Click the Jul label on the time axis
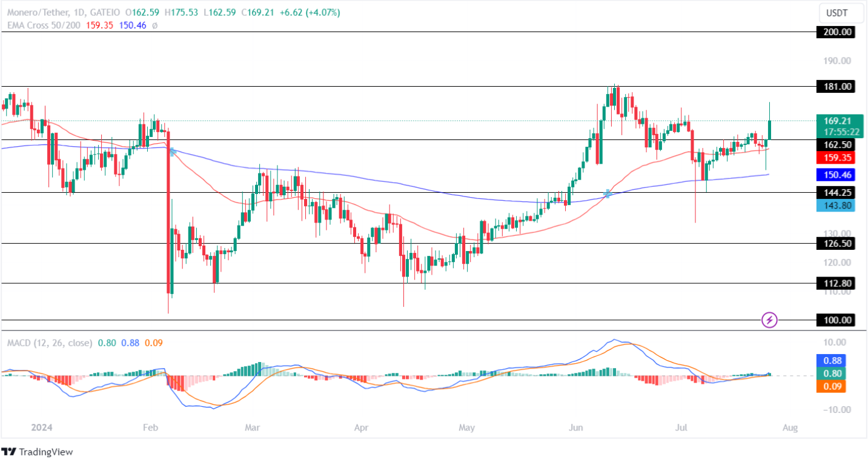The width and height of the screenshot is (868, 459). pos(681,427)
